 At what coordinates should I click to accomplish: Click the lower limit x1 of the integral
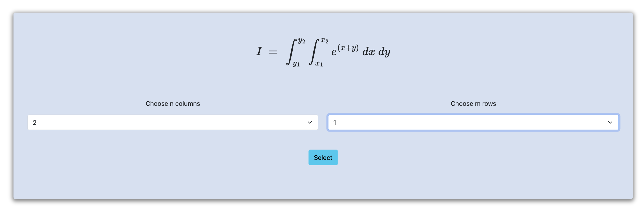click(319, 64)
